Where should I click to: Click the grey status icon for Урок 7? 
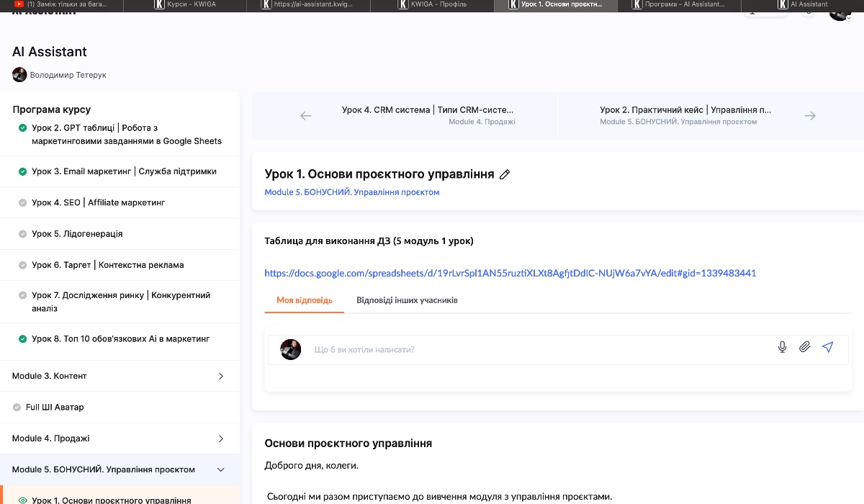(23, 295)
